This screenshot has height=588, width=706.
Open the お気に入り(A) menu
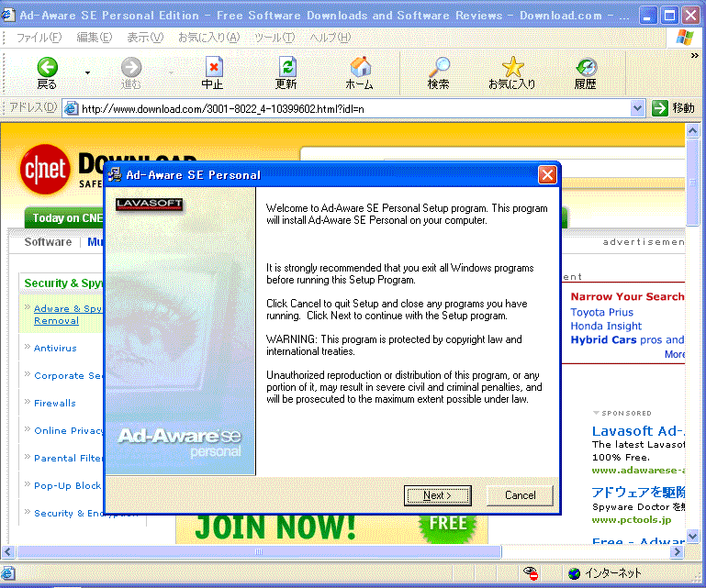click(209, 38)
